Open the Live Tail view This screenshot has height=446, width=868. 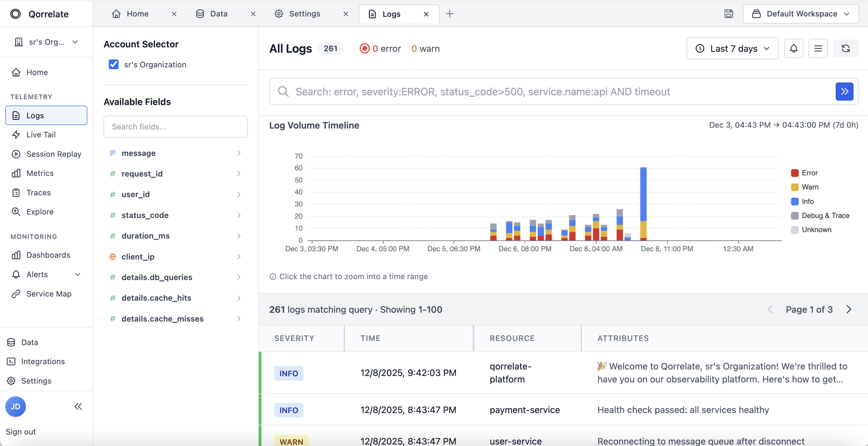tap(41, 134)
